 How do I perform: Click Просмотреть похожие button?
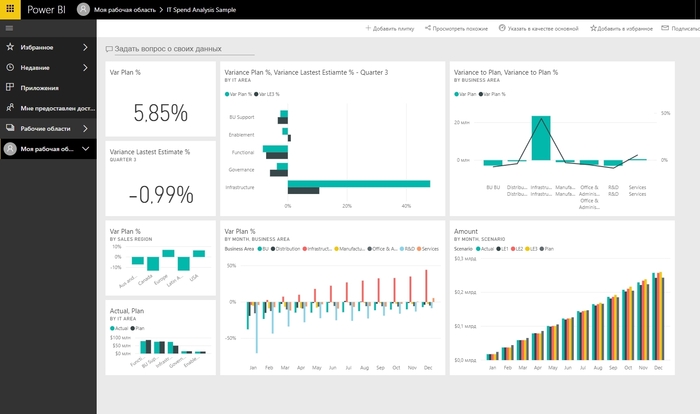[x=456, y=29]
